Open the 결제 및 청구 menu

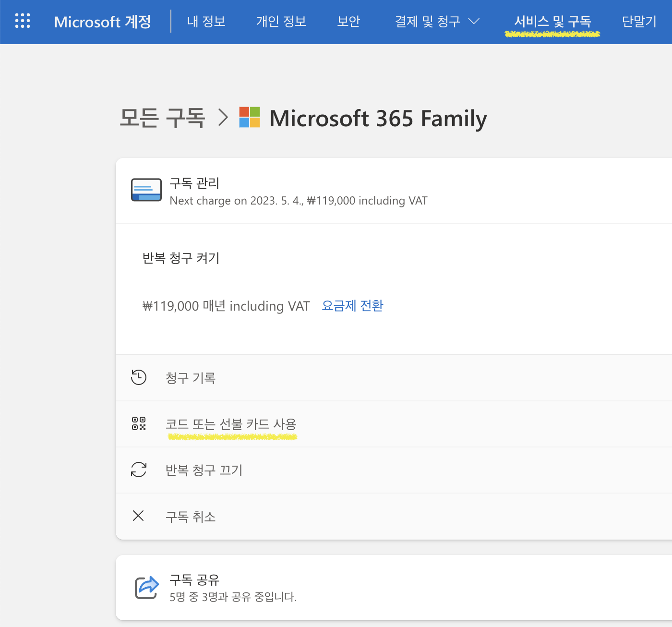click(x=427, y=21)
